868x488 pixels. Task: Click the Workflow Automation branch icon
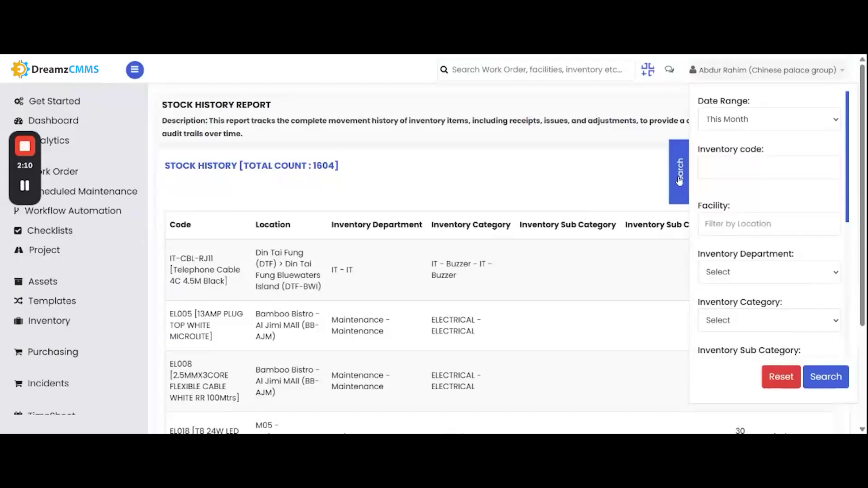(16, 211)
